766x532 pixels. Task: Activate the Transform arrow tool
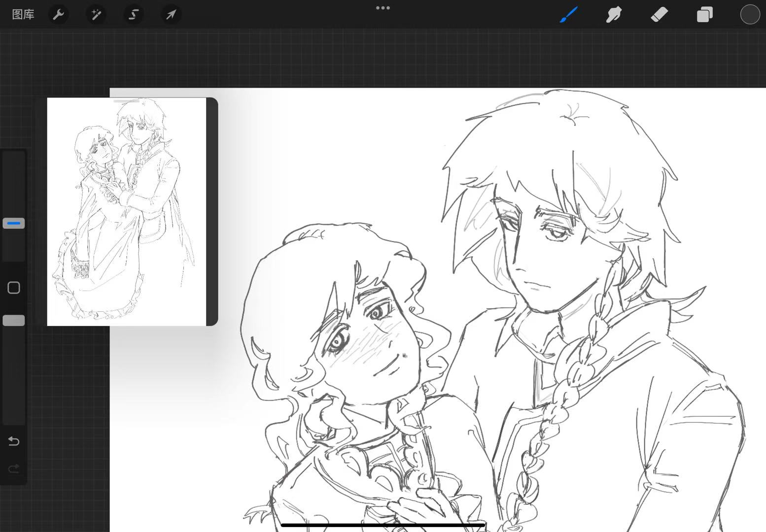[171, 15]
